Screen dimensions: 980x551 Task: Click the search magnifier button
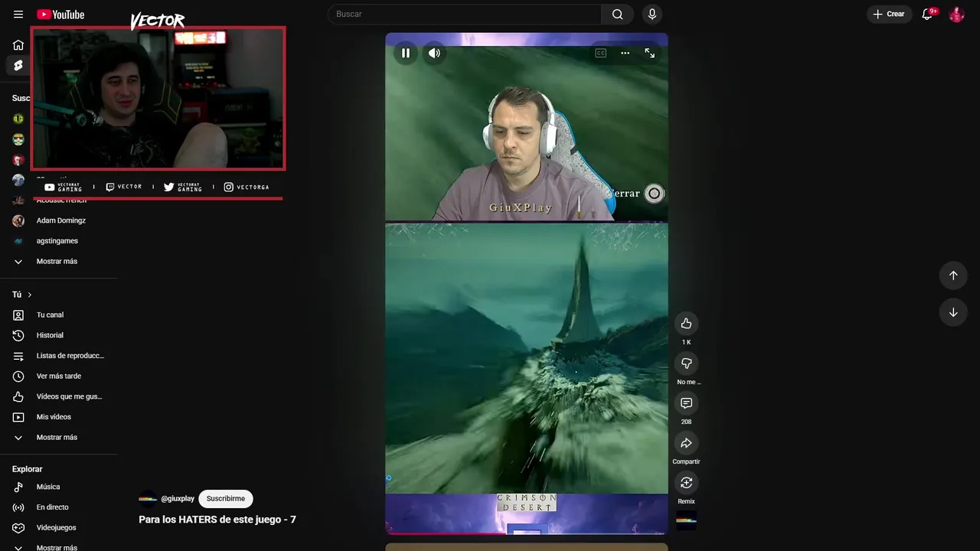618,14
